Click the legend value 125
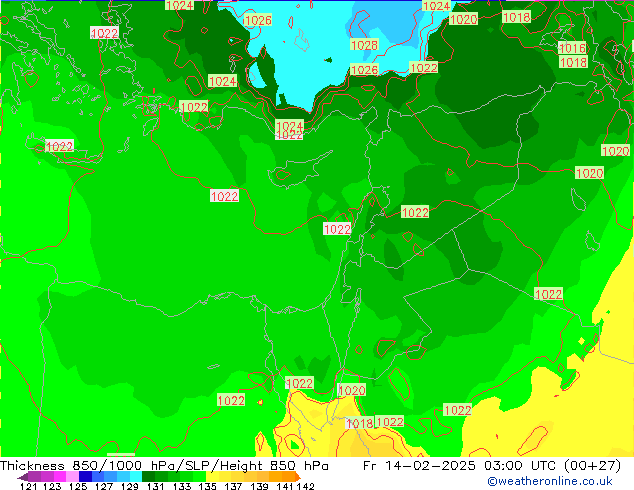The image size is (634, 490). point(78,486)
